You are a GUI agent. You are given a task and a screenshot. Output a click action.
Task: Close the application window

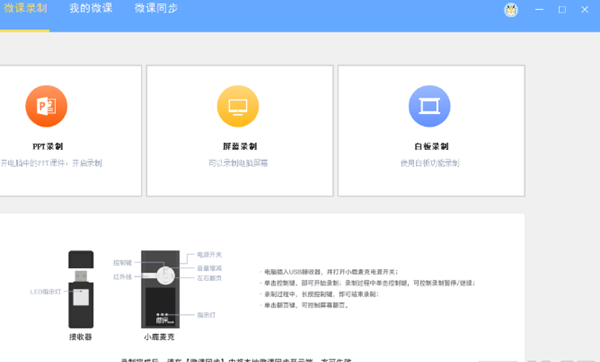(585, 10)
